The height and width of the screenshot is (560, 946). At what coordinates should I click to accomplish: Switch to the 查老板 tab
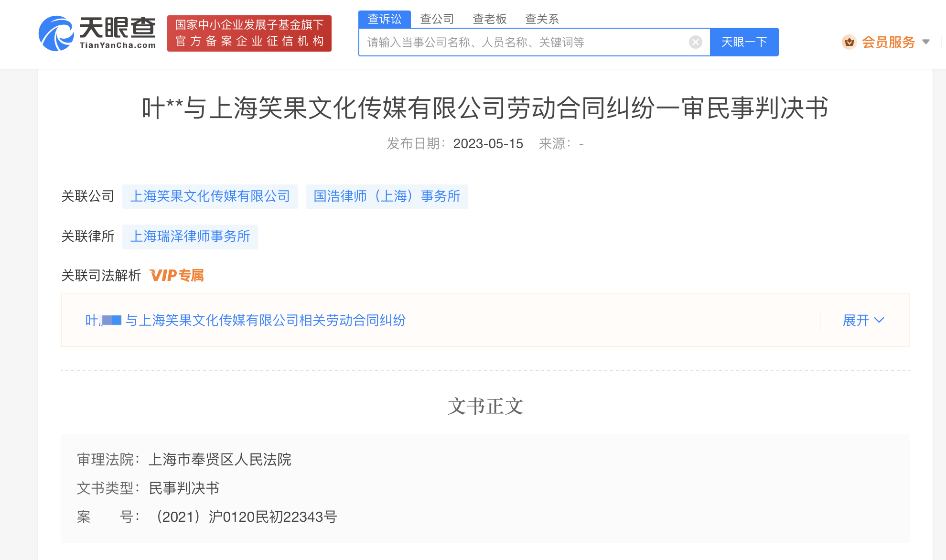point(489,19)
